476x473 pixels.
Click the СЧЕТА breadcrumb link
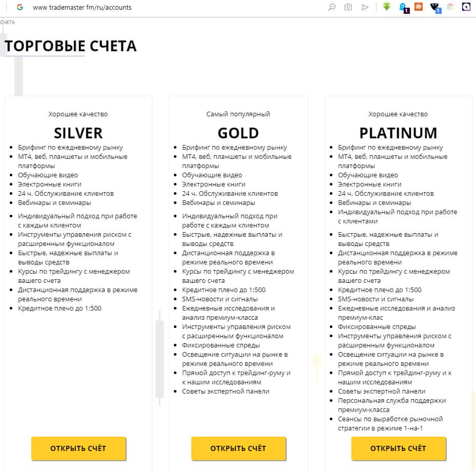coord(8,23)
